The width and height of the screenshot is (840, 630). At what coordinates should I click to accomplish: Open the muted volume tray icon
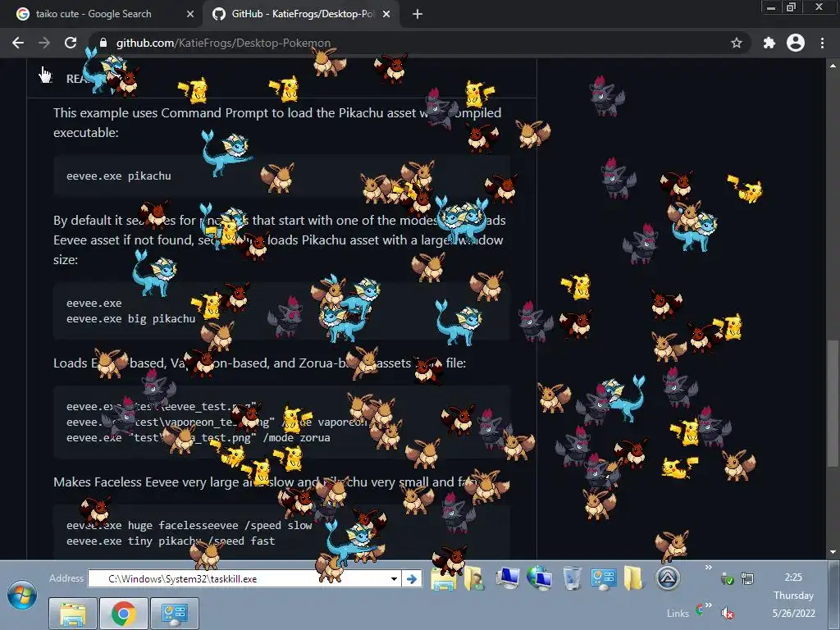(x=728, y=613)
